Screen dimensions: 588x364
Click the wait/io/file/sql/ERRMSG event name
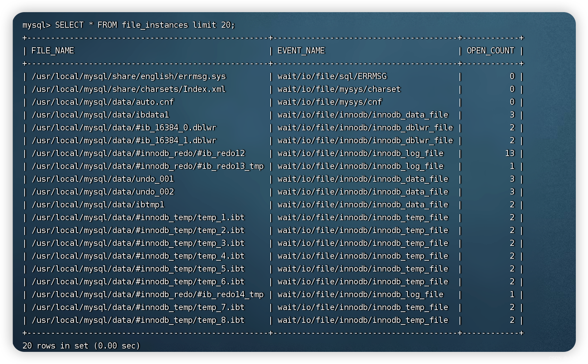point(332,76)
